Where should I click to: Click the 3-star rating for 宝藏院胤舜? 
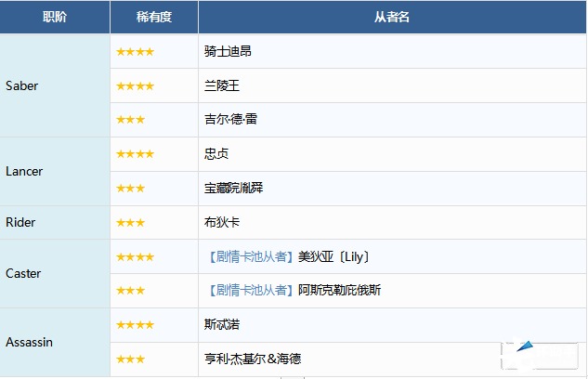tap(130, 189)
